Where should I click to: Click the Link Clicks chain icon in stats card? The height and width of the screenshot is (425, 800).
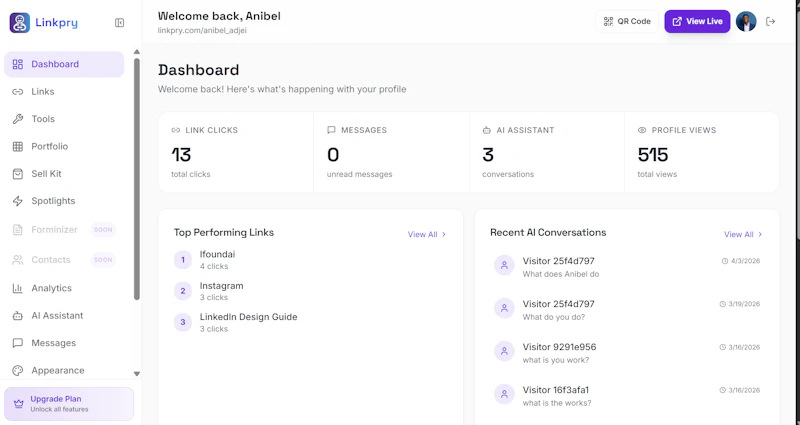pyautogui.click(x=176, y=130)
